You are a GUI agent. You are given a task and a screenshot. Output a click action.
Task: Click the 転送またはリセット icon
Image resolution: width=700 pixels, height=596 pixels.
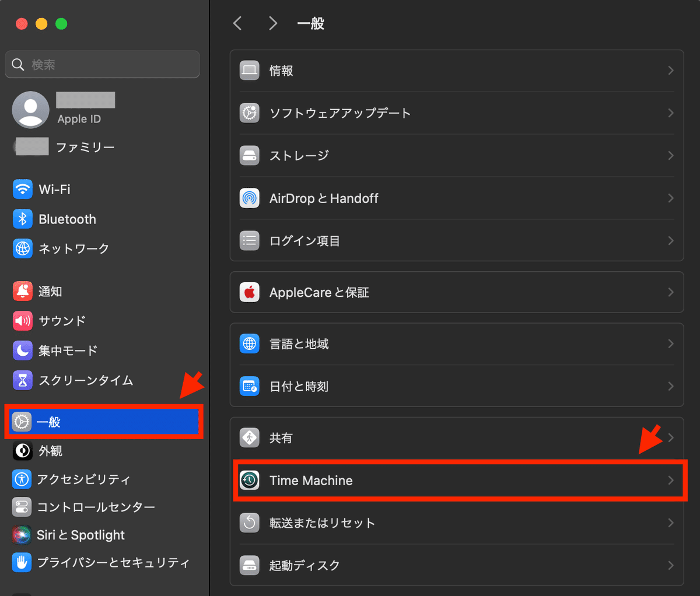pyautogui.click(x=250, y=523)
